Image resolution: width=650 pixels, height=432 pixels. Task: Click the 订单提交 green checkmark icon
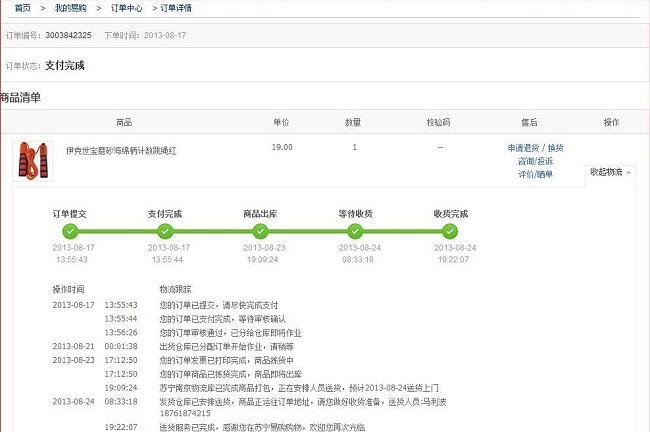click(69, 231)
